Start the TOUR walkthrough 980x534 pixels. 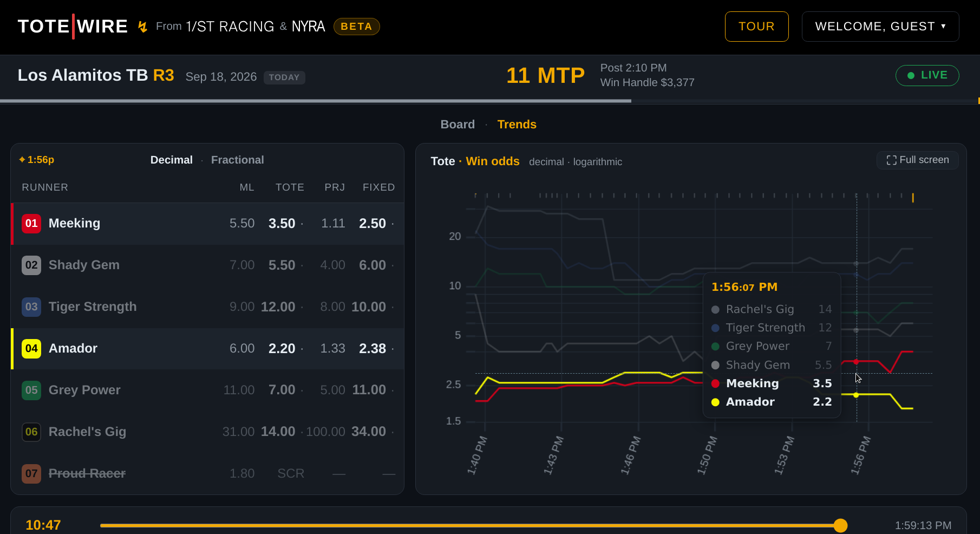click(756, 27)
